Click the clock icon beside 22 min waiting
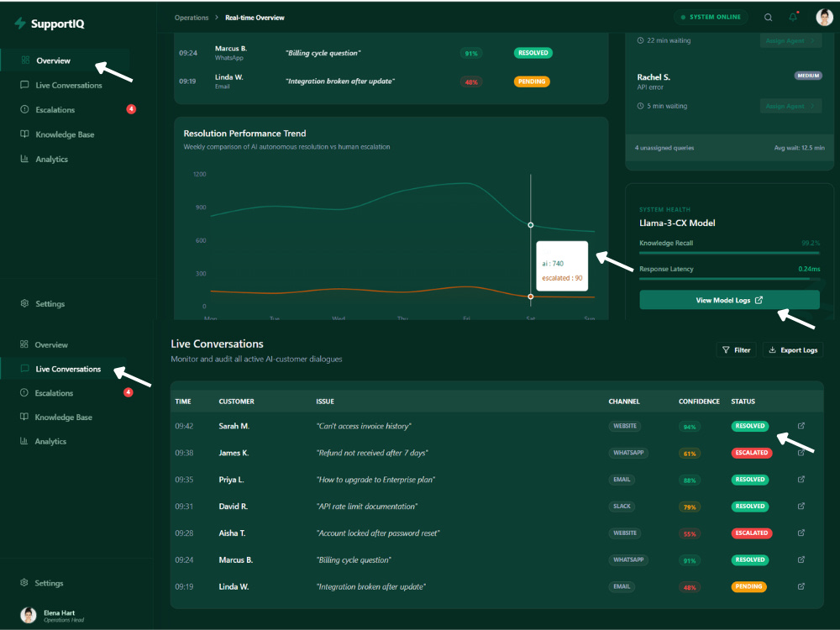The height and width of the screenshot is (630, 840). [x=640, y=40]
